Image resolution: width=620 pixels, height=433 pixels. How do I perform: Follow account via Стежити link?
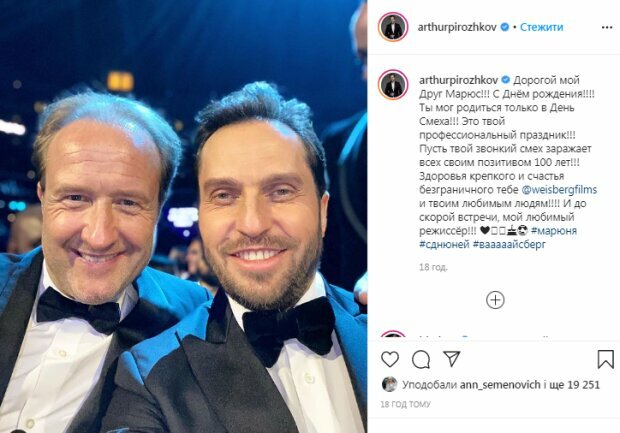pyautogui.click(x=541, y=27)
